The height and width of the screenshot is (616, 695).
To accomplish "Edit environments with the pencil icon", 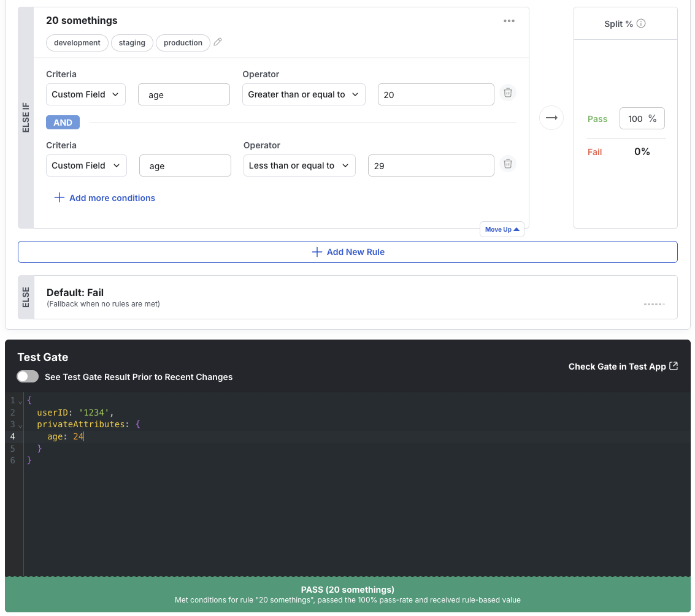I will pyautogui.click(x=218, y=42).
